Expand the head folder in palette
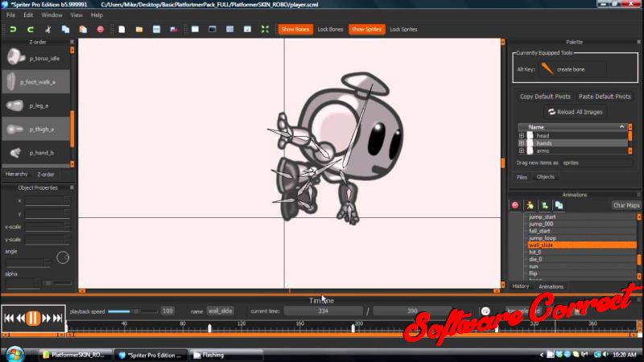Viewport: 644px width, 362px height. (x=522, y=135)
